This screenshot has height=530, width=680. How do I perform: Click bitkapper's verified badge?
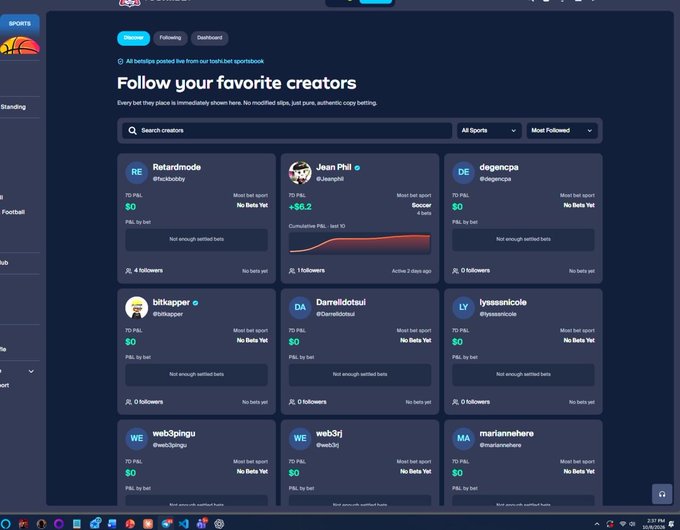tap(195, 303)
